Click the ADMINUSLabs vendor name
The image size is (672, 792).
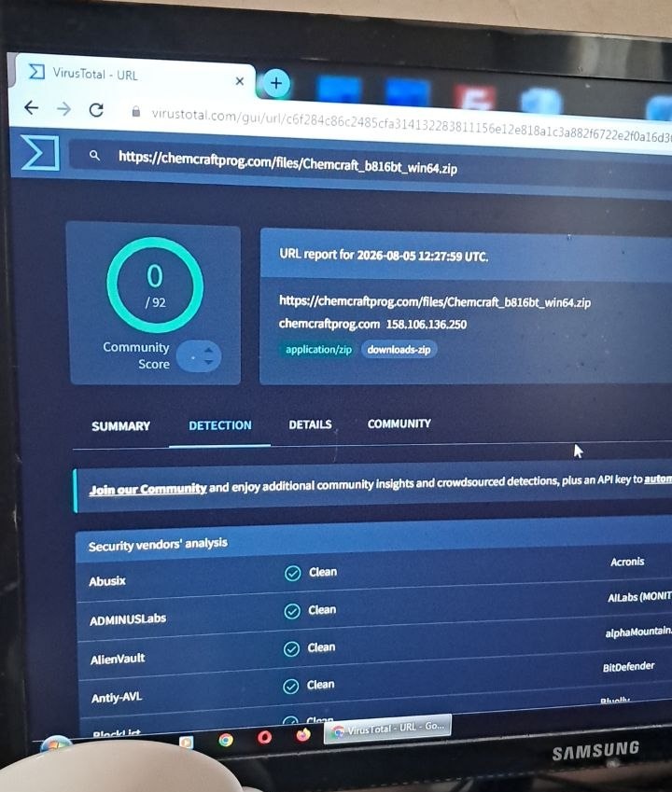(x=128, y=619)
